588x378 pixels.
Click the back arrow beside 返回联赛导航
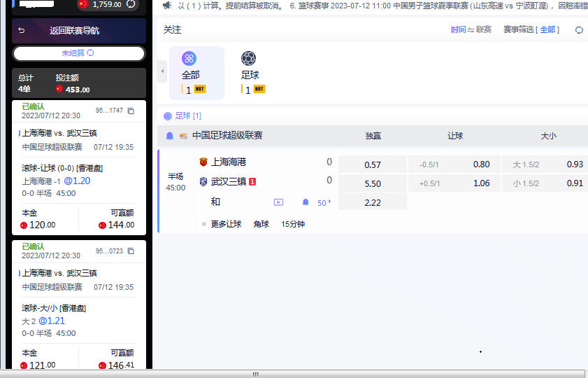22,30
